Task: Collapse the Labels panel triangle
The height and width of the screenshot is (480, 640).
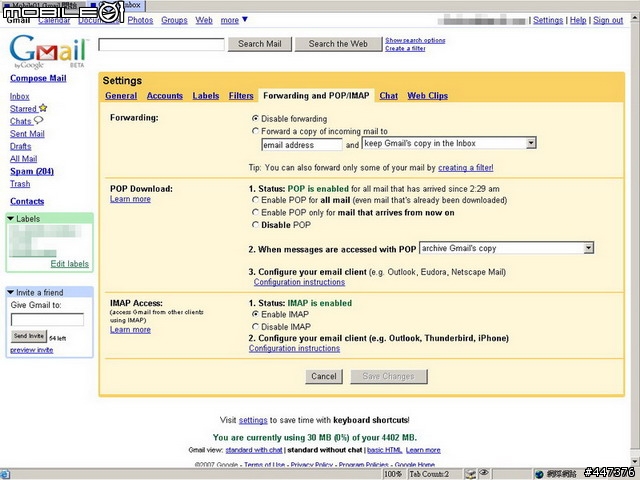Action: [11, 219]
